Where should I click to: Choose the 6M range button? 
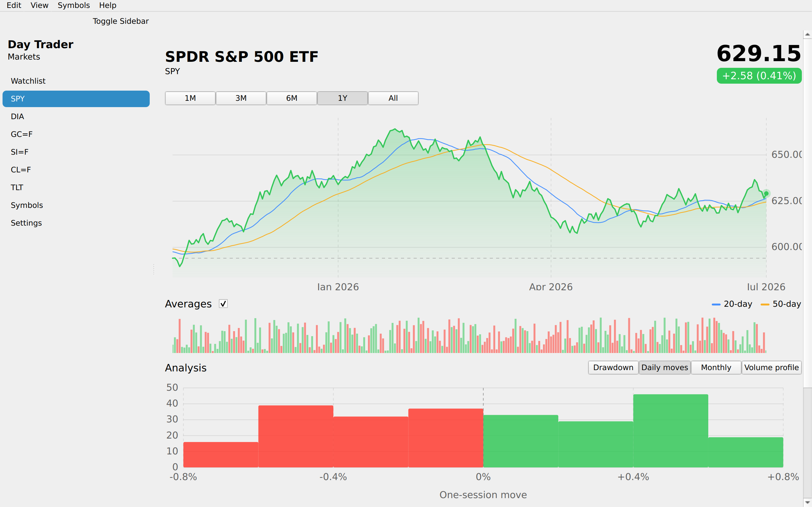click(291, 98)
